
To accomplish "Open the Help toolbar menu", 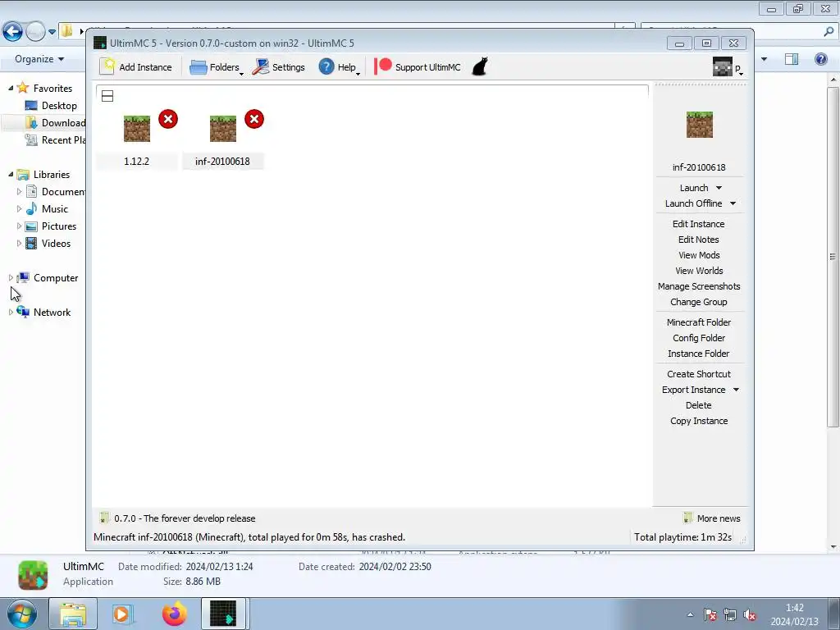I will click(339, 67).
